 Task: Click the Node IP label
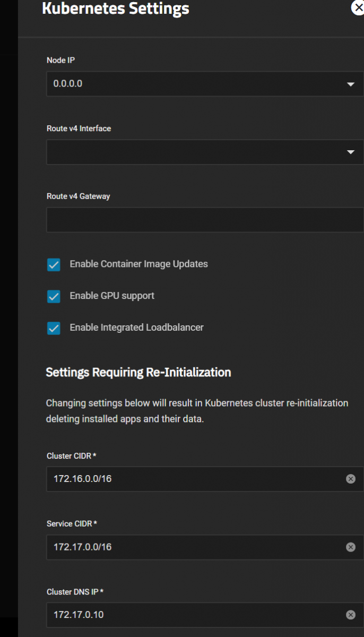pyautogui.click(x=60, y=61)
